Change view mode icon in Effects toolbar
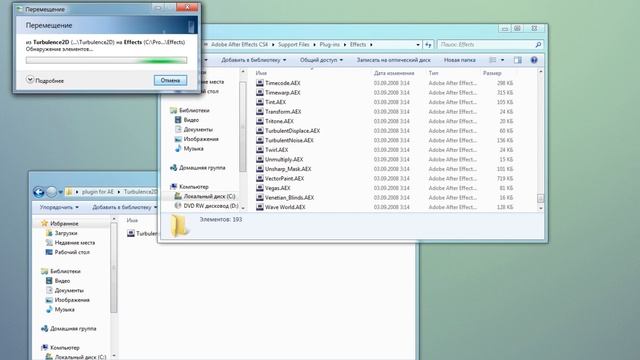Viewport: 640px width, 360px height. coord(493,60)
